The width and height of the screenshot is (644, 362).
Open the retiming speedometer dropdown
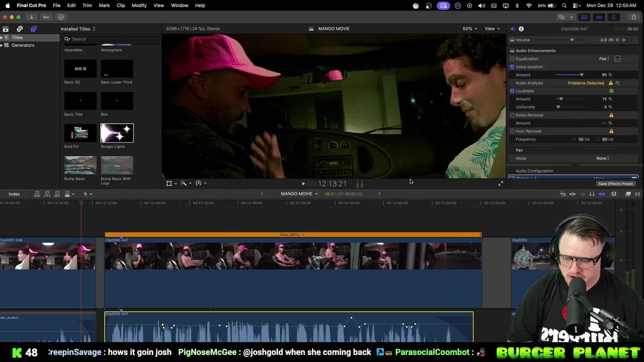coord(201,184)
